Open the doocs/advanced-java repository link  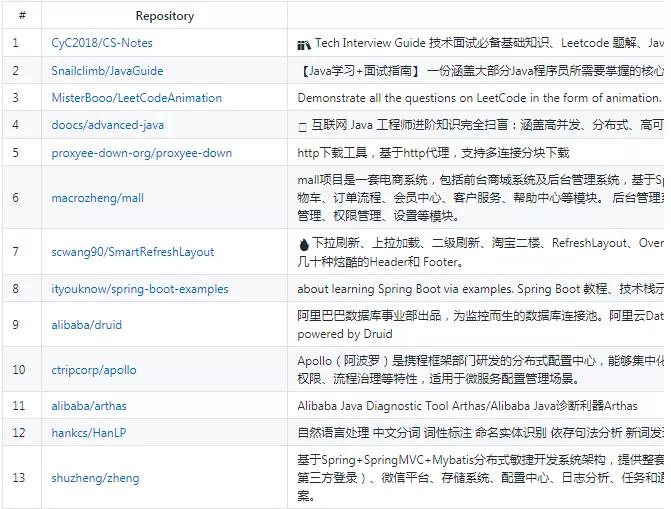pyautogui.click(x=107, y=125)
